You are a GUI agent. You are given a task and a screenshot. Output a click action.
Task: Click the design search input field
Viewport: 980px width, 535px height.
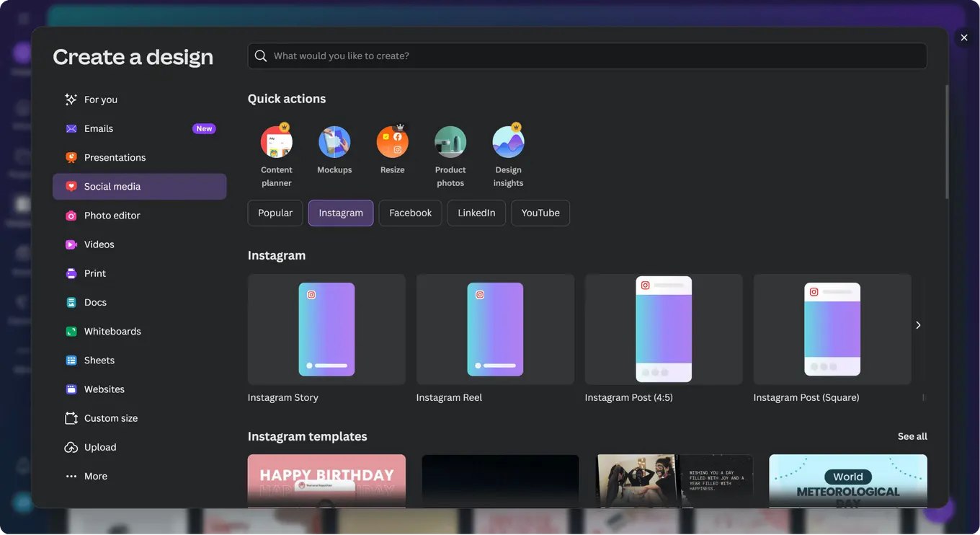click(587, 56)
